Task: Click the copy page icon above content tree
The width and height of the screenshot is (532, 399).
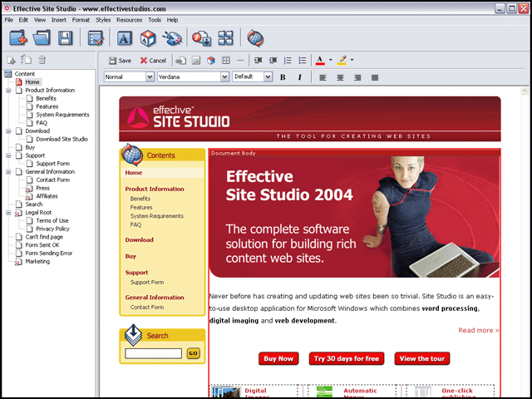Action: pos(26,60)
